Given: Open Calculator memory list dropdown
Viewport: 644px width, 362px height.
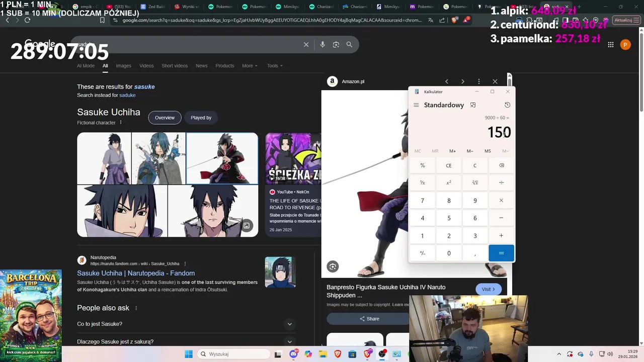Looking at the screenshot, I should (x=505, y=151).
